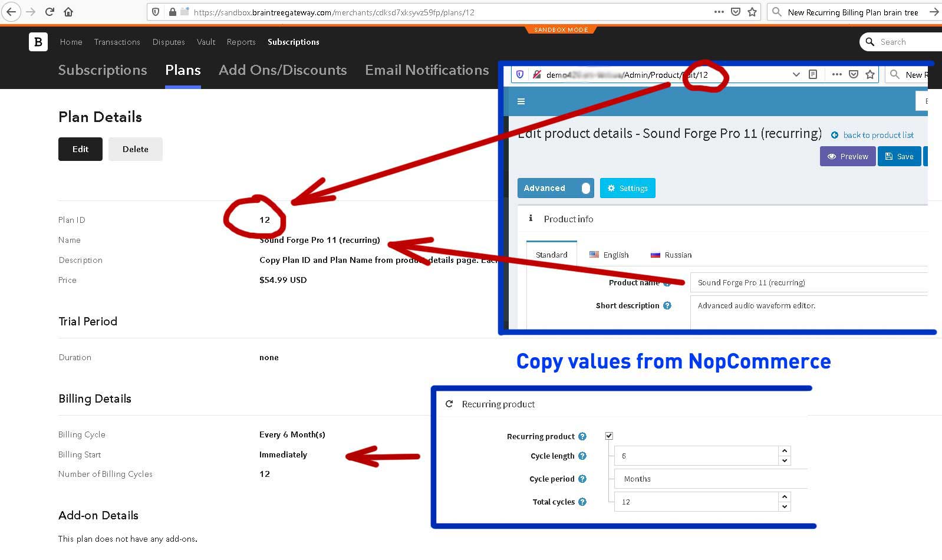Select the Standard language tab
This screenshot has height=560, width=942.
[552, 255]
